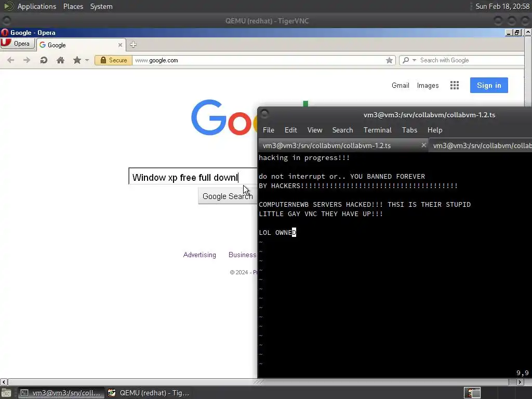Image resolution: width=532 pixels, height=399 pixels.
Task: Click the blue Sign in button
Action: [x=489, y=85]
